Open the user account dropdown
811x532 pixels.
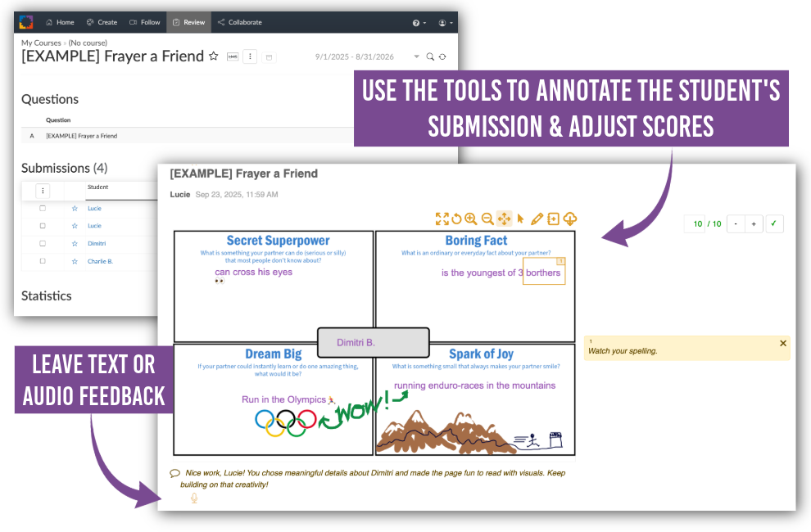[x=445, y=23]
